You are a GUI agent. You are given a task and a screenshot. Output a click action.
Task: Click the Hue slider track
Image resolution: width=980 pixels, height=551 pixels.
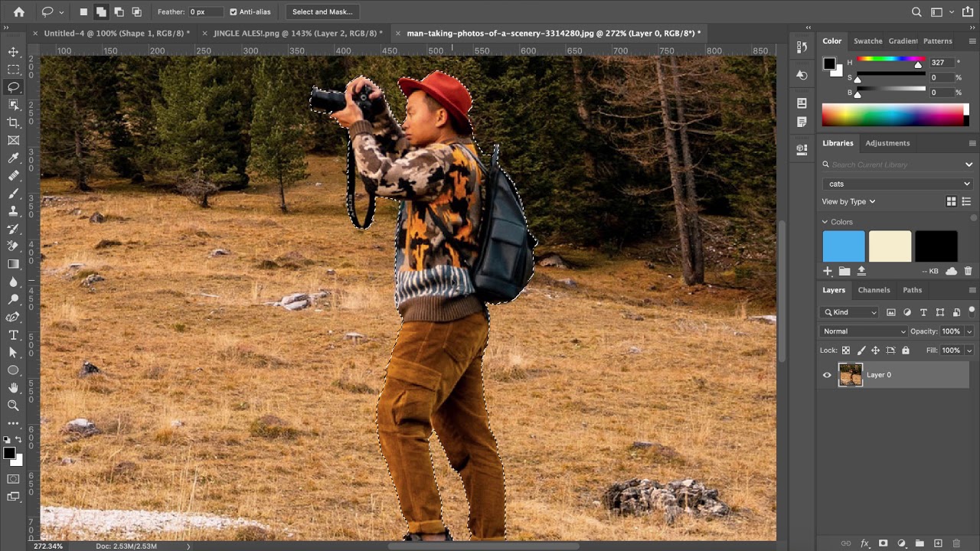890,60
